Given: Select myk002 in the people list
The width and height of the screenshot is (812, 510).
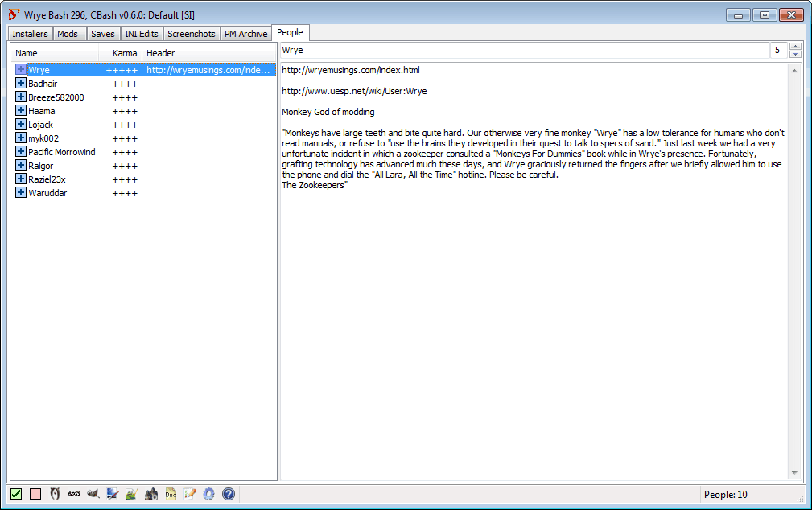Looking at the screenshot, I should tap(43, 138).
